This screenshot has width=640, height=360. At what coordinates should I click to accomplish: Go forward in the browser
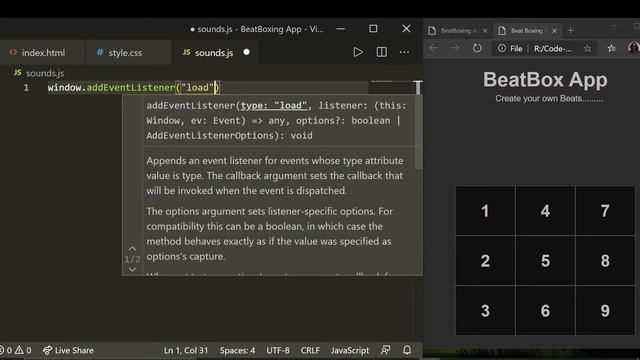tap(455, 48)
